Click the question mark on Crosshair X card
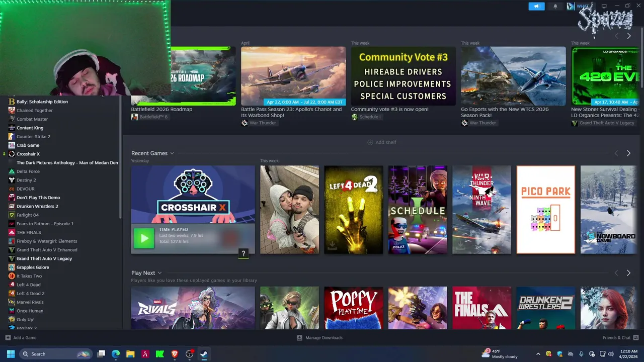The width and height of the screenshot is (644, 362). pyautogui.click(x=244, y=253)
